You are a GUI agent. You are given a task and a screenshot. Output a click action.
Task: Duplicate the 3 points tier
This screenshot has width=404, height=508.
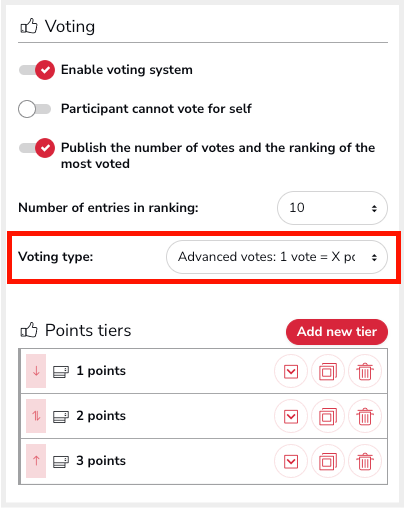click(x=328, y=461)
